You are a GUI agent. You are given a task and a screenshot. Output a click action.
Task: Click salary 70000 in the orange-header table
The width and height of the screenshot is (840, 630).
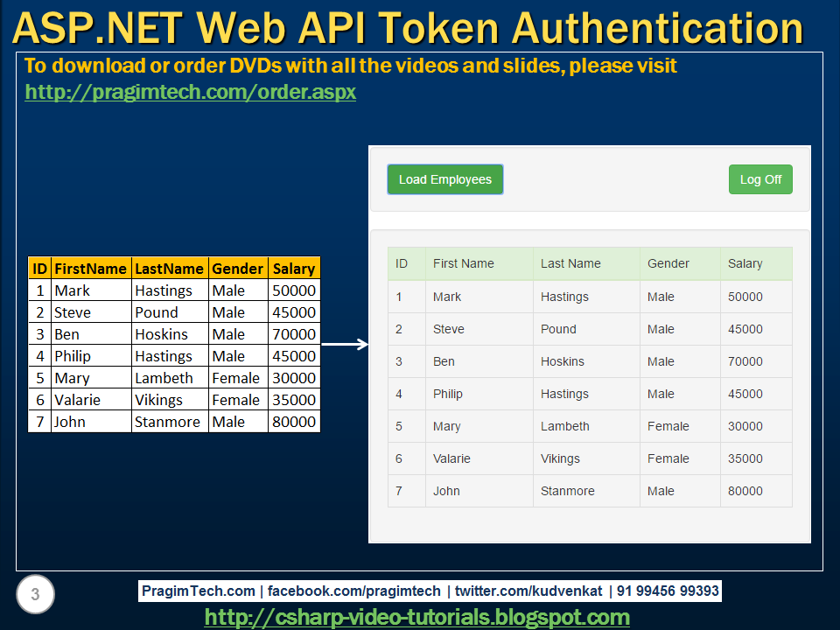pyautogui.click(x=294, y=334)
